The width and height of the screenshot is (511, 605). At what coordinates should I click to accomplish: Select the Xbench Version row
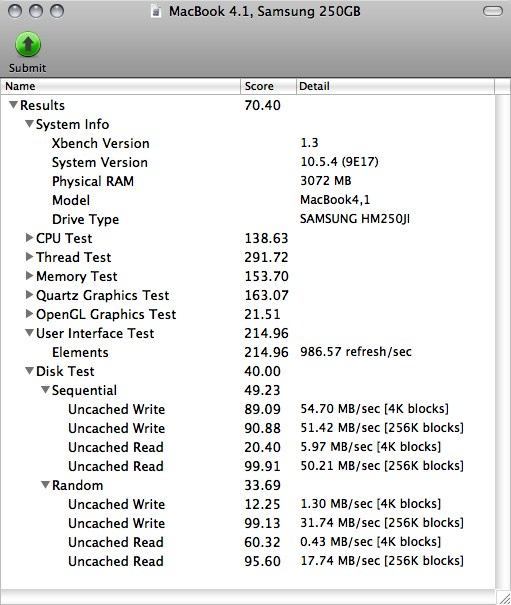click(x=248, y=143)
